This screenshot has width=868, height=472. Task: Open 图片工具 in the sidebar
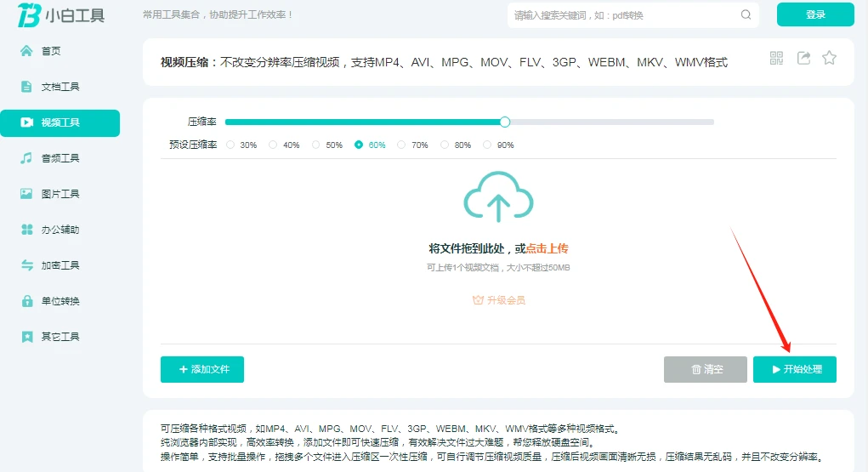click(60, 193)
